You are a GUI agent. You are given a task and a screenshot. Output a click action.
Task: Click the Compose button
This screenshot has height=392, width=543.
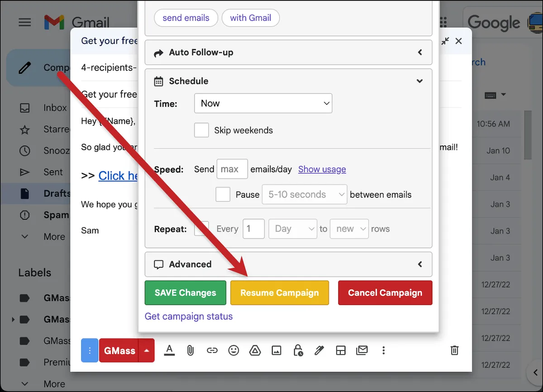38,68
